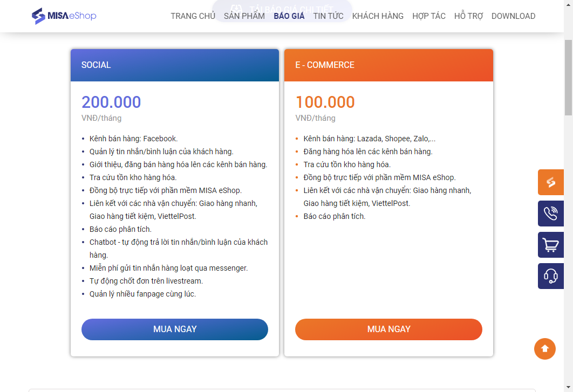Click the HỖ TRỢ menu item
The image size is (573, 392).
468,16
